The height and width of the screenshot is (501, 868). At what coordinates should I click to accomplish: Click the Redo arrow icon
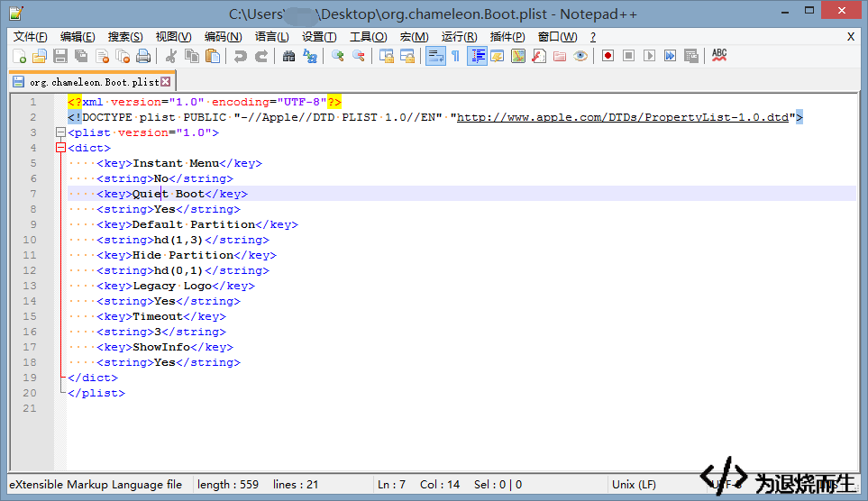click(x=261, y=56)
